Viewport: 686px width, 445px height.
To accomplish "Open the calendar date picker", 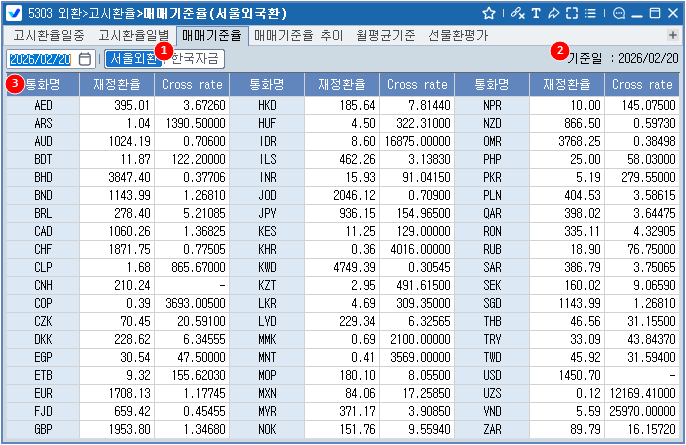I will point(85,59).
